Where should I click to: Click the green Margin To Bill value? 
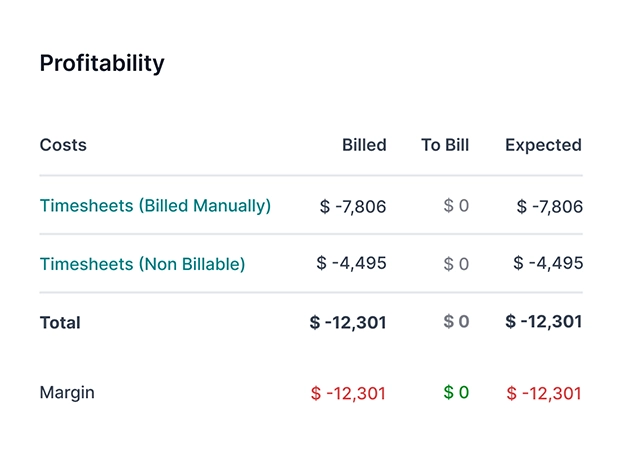pyautogui.click(x=456, y=392)
